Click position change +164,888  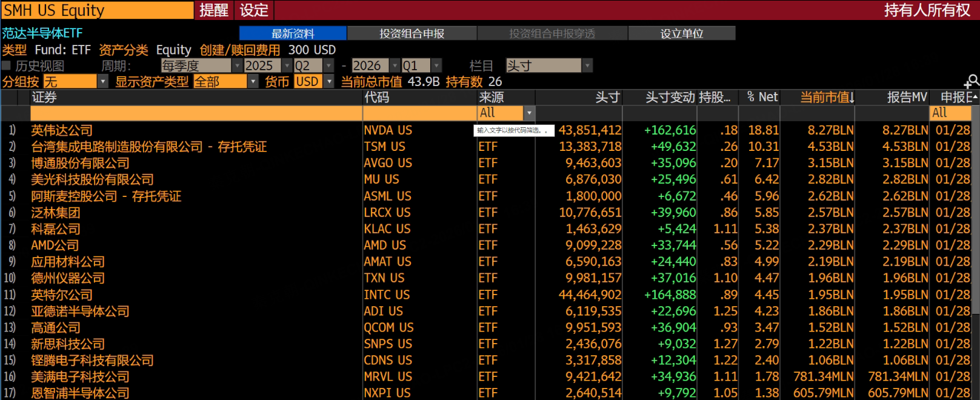(x=670, y=295)
